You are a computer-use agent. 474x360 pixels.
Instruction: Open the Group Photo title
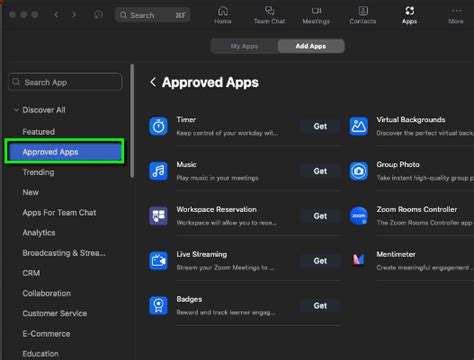click(398, 164)
